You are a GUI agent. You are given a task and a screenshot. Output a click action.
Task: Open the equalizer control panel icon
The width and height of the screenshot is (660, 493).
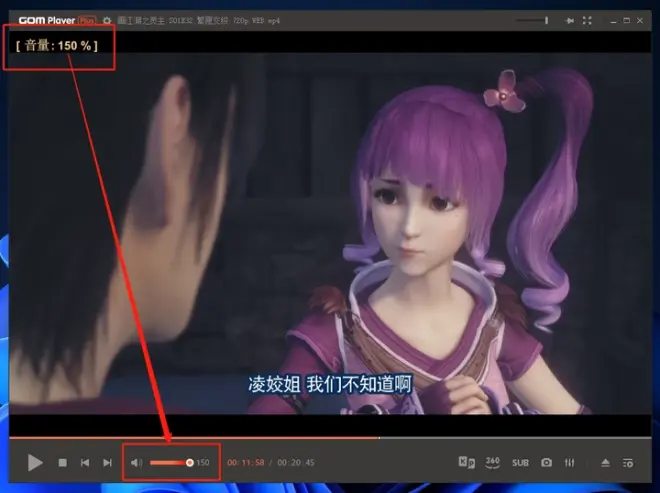[x=570, y=463]
